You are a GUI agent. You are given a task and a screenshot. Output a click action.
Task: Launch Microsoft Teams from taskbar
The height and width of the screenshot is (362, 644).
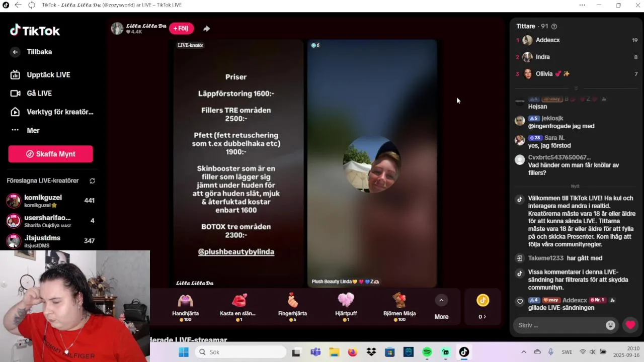[x=315, y=352]
